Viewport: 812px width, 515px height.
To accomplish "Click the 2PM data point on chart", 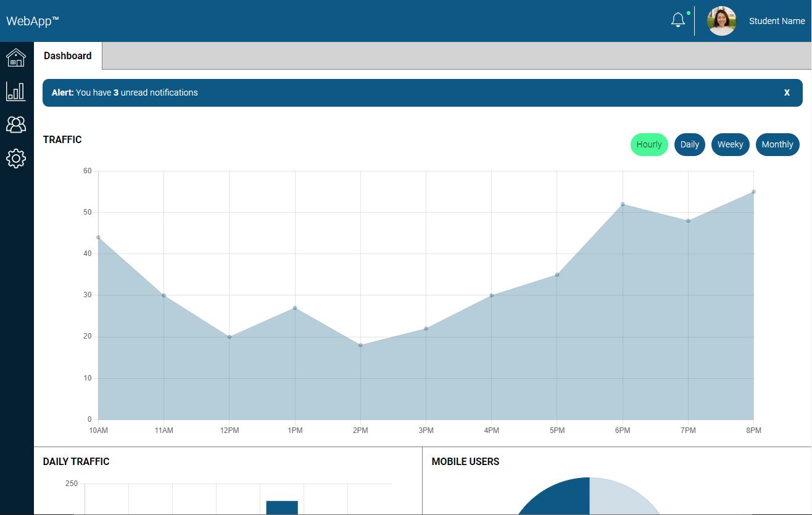I will click(x=360, y=345).
